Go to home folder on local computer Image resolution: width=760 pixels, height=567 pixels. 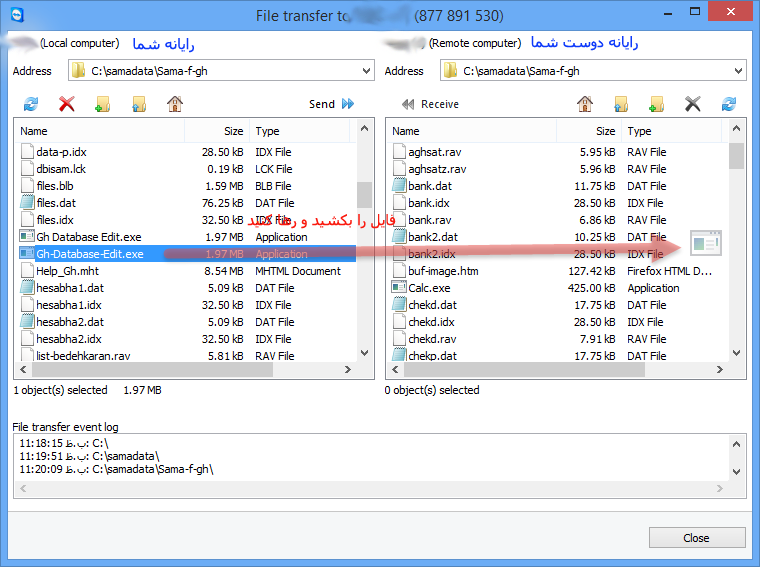click(174, 104)
